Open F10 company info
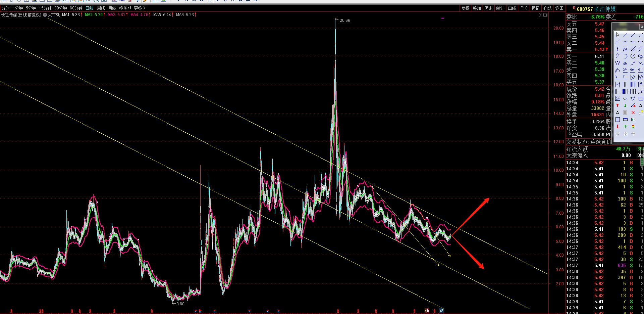Image resolution: width=644 pixels, height=314 pixels. pyautogui.click(x=524, y=8)
